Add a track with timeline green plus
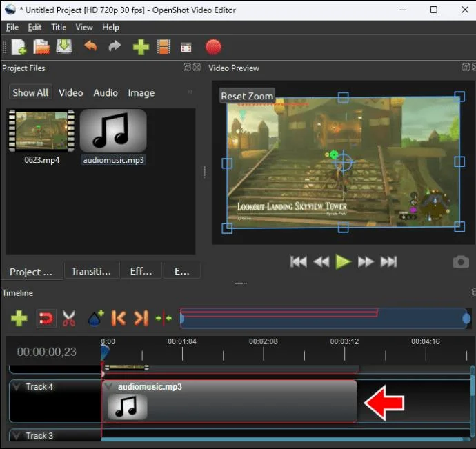This screenshot has height=449, width=476. (x=19, y=318)
